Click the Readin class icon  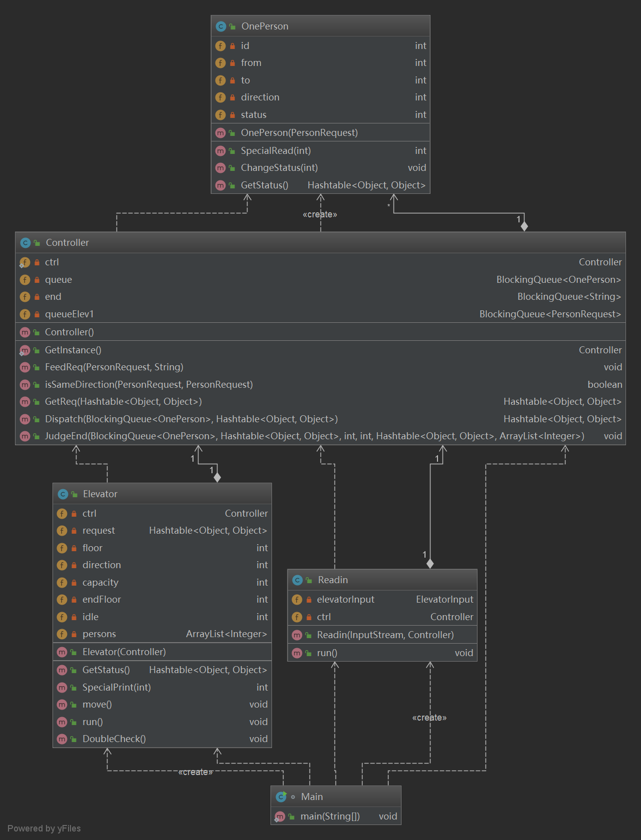[x=297, y=580]
